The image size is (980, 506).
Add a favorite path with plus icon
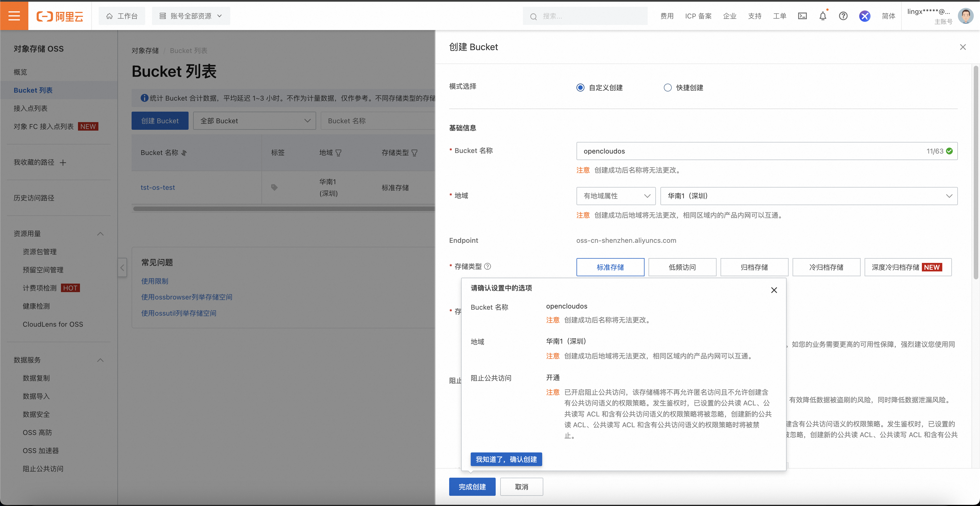pos(63,163)
